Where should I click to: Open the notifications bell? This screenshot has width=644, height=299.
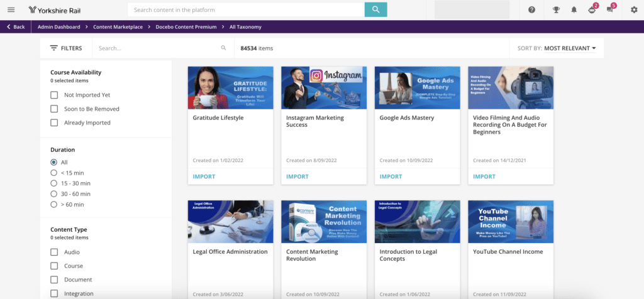[574, 10]
